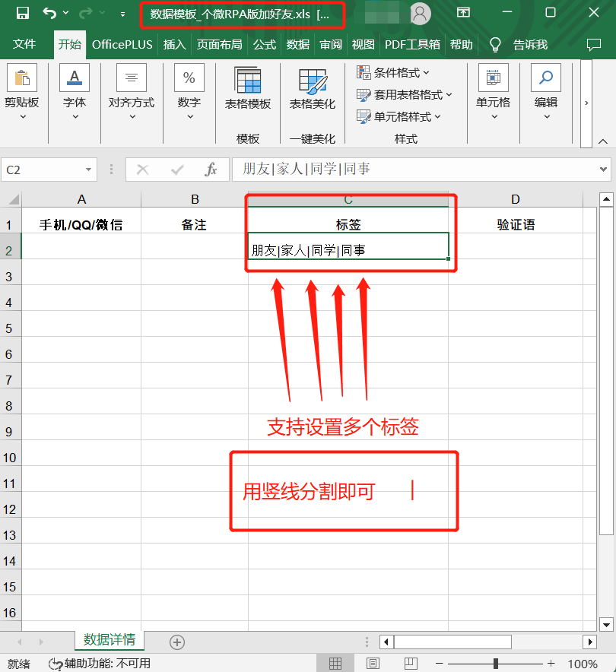Click 辅助功能: 不可用 status entry
Viewport: 616px width, 672px height.
tap(100, 664)
